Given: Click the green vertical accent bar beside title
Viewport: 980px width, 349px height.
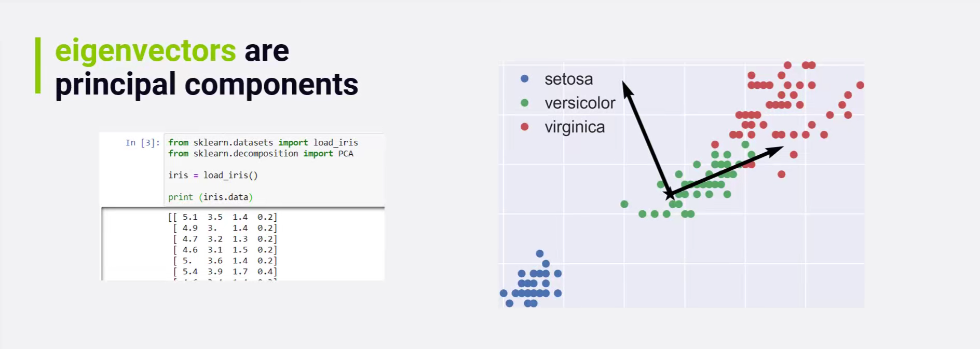Looking at the screenshot, I should click(38, 65).
